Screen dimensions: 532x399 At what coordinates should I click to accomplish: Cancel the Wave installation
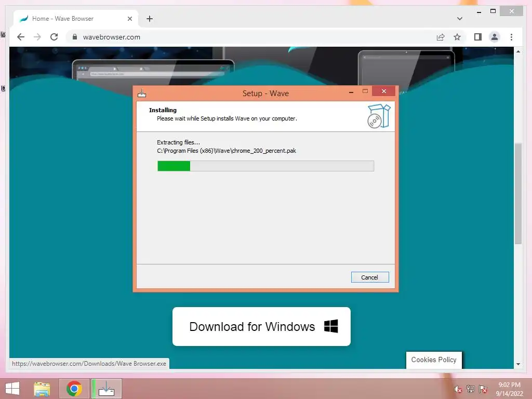click(x=370, y=277)
